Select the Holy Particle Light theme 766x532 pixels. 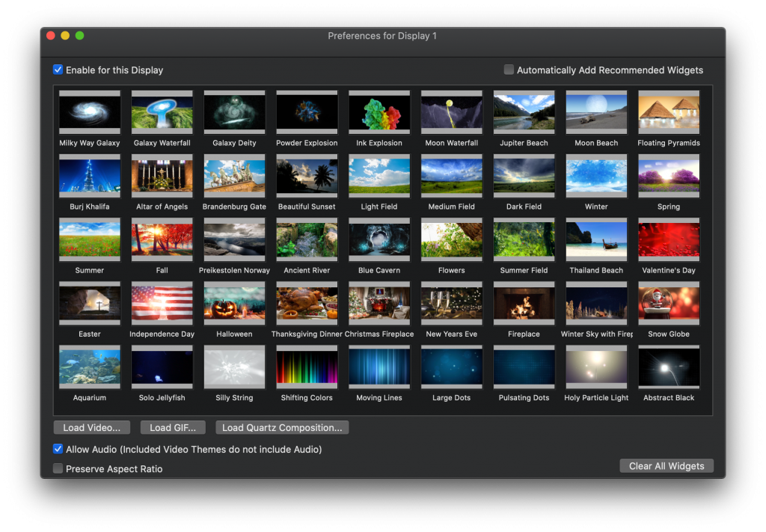(596, 367)
